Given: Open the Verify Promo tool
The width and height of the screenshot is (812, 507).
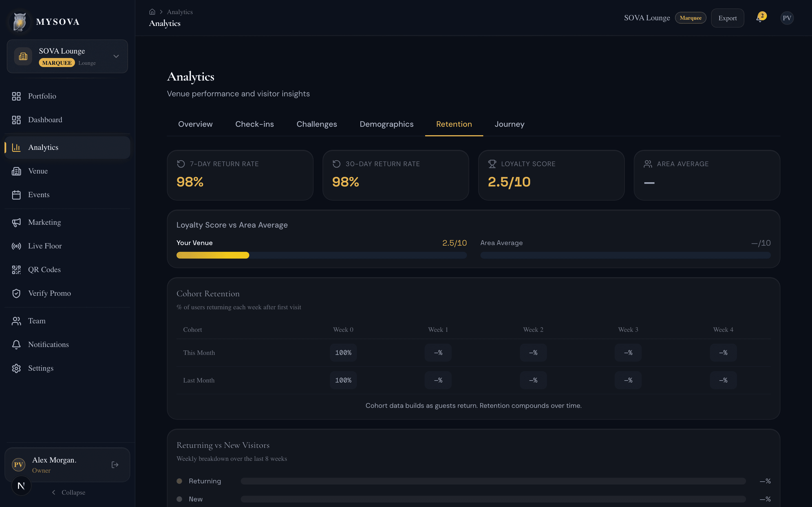Looking at the screenshot, I should (x=49, y=293).
